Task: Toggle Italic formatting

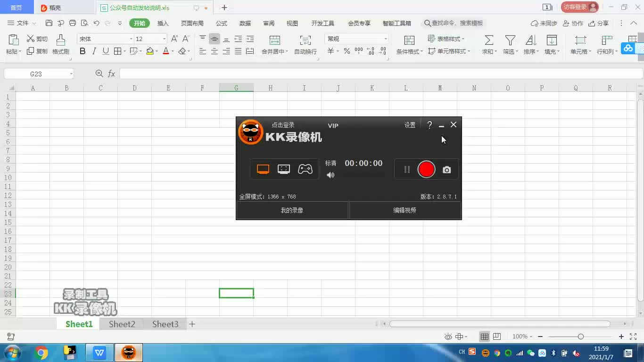Action: pyautogui.click(x=94, y=51)
